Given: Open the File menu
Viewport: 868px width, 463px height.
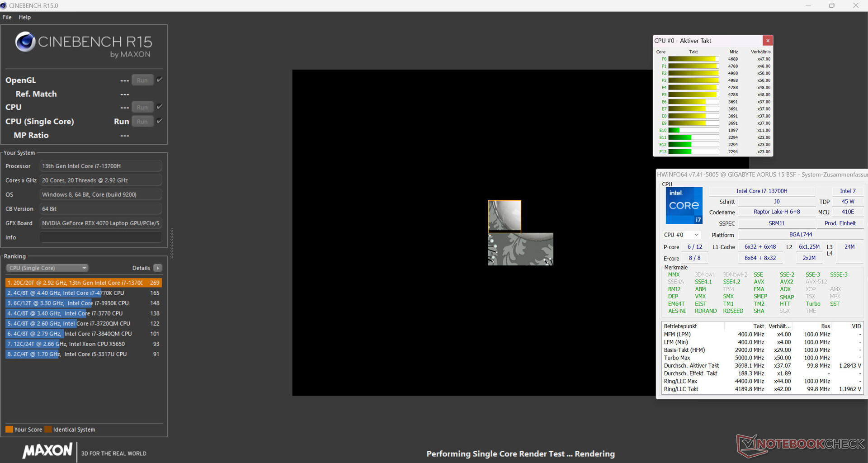Looking at the screenshot, I should (7, 17).
